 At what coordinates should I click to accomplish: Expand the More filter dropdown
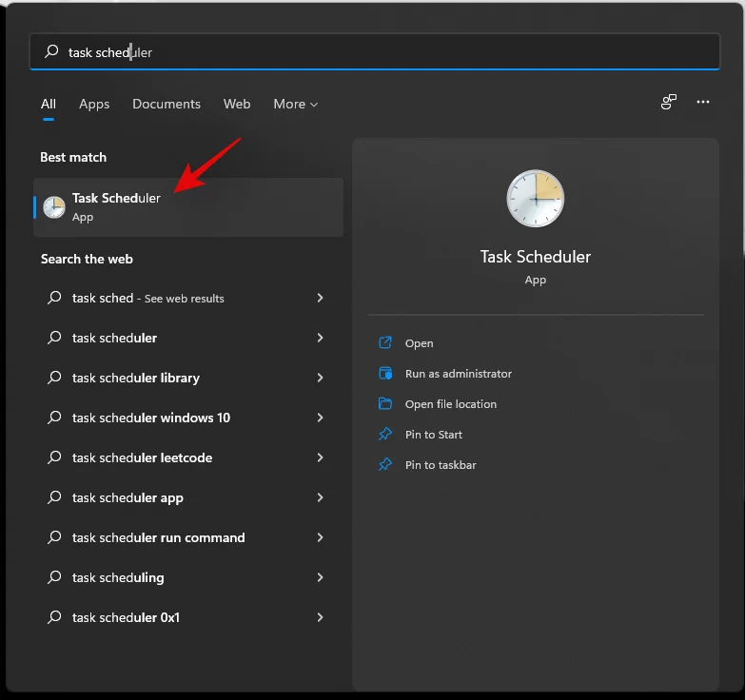(296, 104)
